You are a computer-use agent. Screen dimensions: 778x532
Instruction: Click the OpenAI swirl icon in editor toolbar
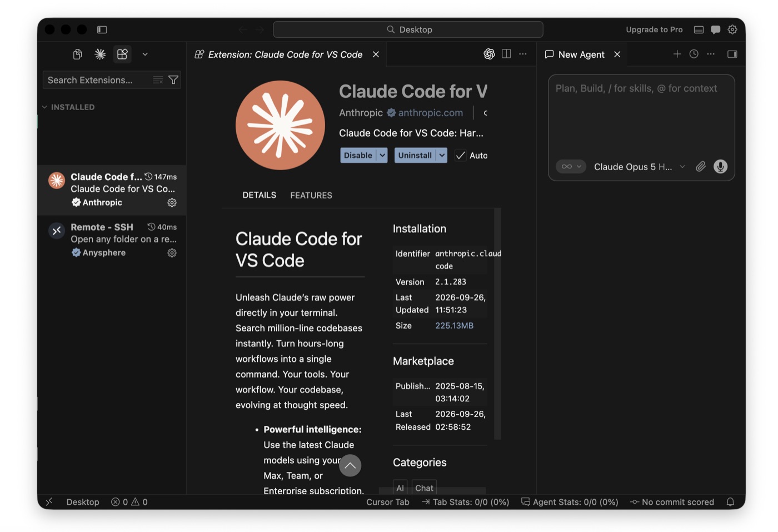point(489,54)
